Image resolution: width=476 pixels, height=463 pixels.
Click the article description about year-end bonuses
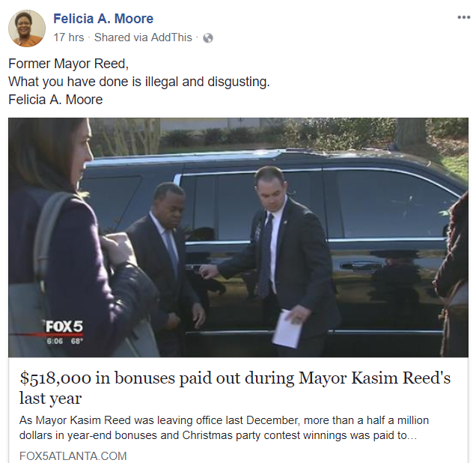pos(224,428)
